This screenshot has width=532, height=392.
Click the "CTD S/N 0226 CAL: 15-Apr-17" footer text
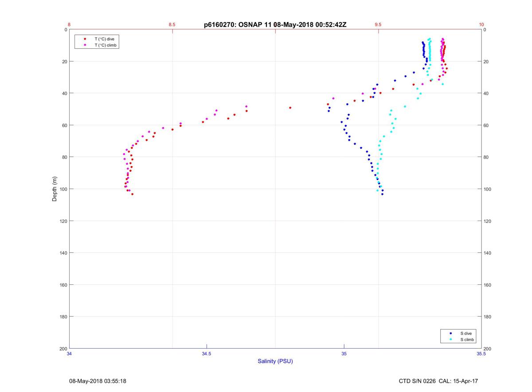tap(438, 381)
